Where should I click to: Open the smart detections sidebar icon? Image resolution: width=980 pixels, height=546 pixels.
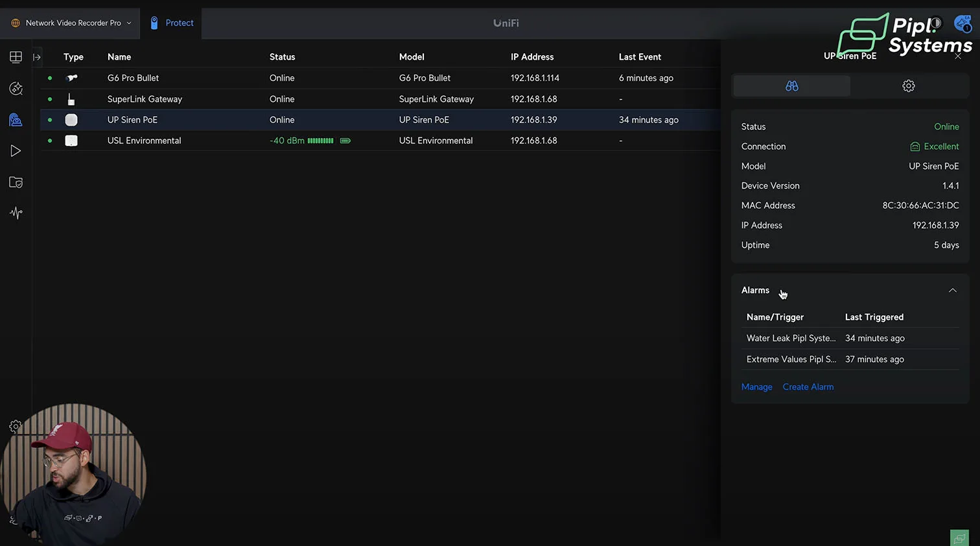16,88
